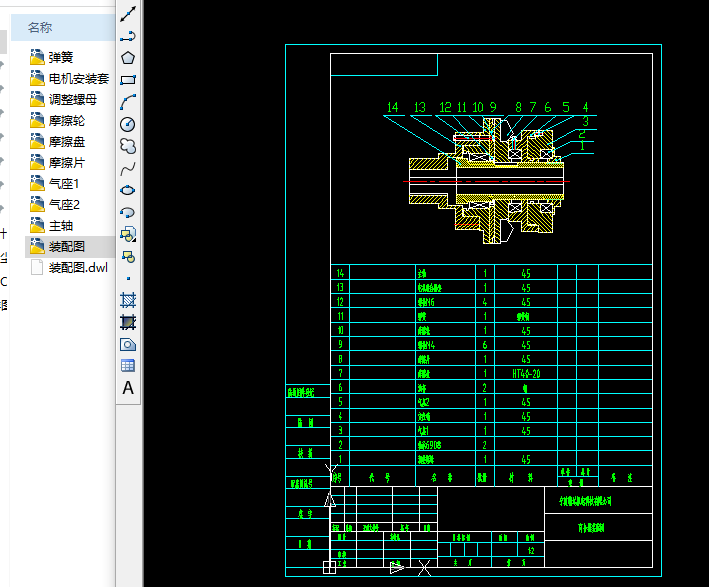Select the Polyline tool
The width and height of the screenshot is (709, 587).
coord(128,36)
